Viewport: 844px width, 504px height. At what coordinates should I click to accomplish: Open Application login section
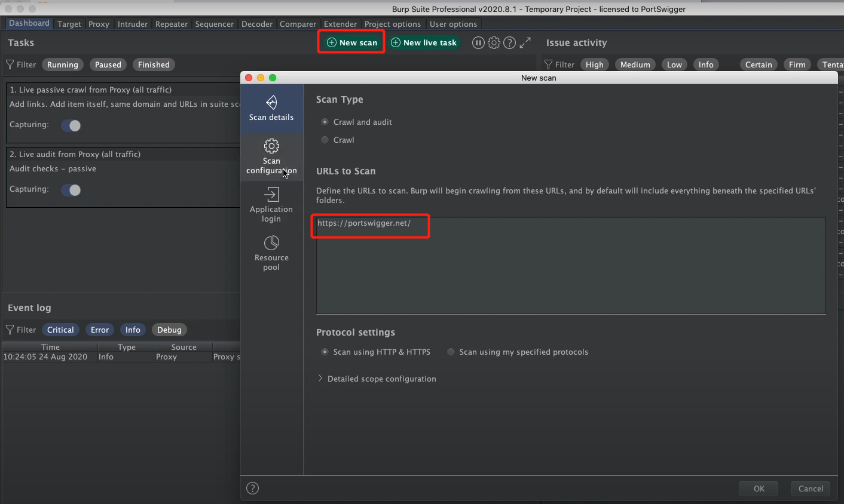pos(271,205)
